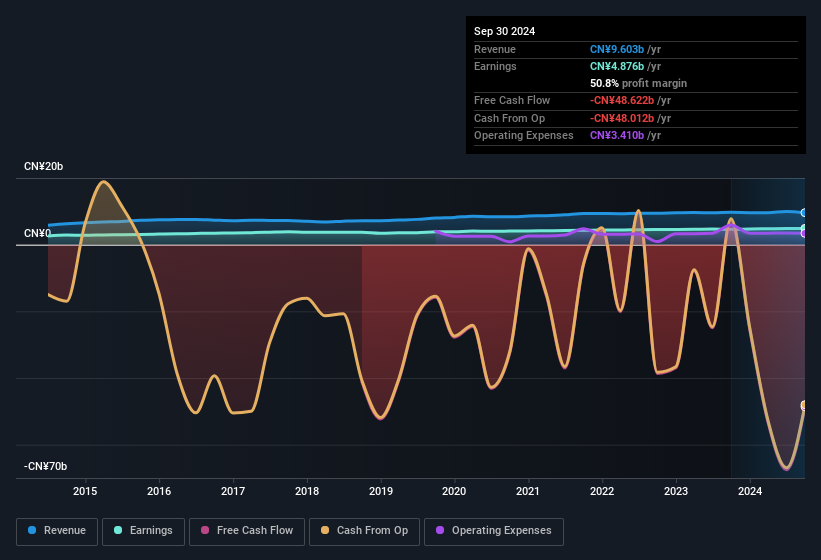Click the Revenue end-point marker on chart
821x560 pixels.
coord(804,212)
